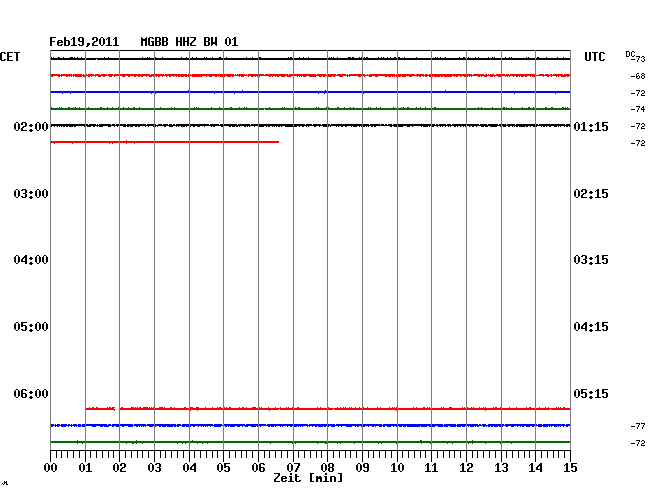Select the MGBB HHZ BW 01 station label
Screen dimensions: 650x494
pyautogui.click(x=189, y=42)
